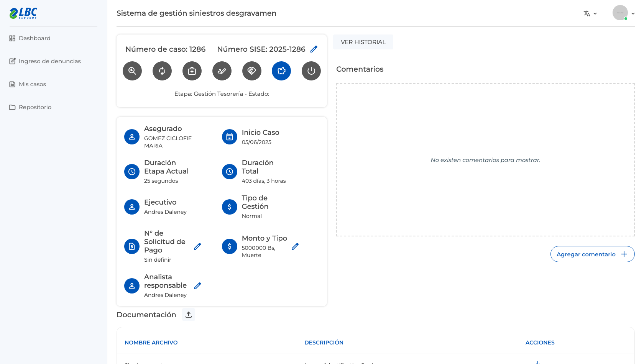Click the handshake stage icon

click(252, 71)
